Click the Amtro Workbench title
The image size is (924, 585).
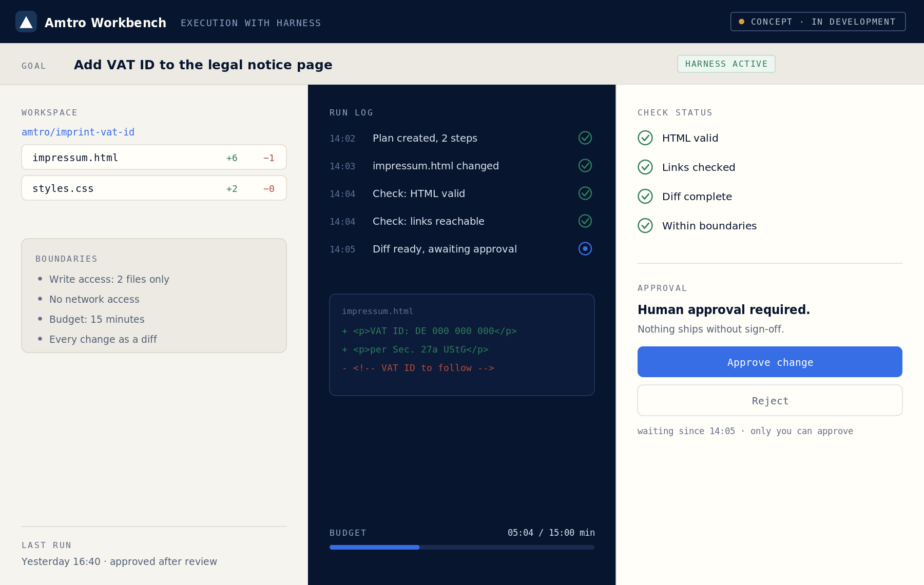pos(105,23)
